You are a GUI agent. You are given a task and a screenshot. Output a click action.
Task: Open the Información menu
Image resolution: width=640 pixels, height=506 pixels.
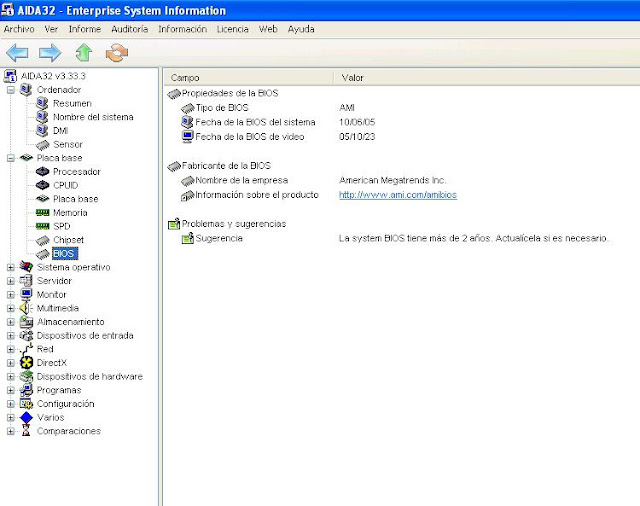(182, 29)
